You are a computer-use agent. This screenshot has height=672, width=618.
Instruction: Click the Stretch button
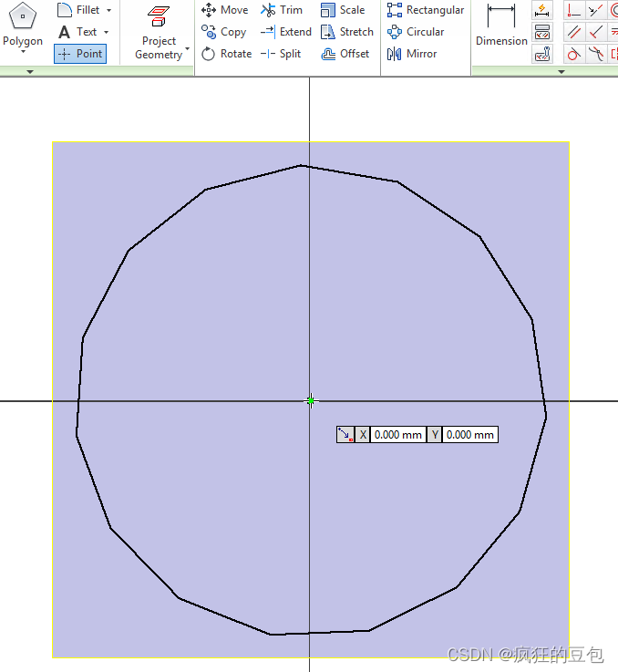347,32
